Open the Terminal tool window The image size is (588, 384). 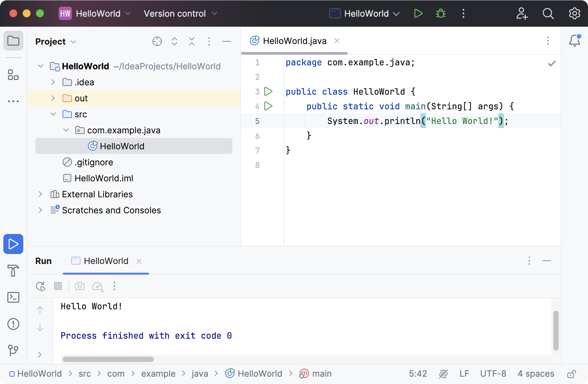coord(13,297)
